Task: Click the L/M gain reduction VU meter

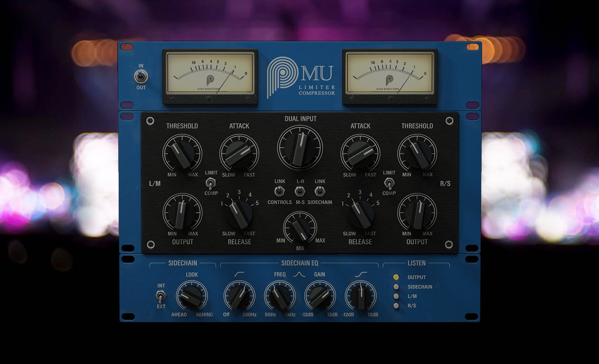Action: tap(210, 77)
